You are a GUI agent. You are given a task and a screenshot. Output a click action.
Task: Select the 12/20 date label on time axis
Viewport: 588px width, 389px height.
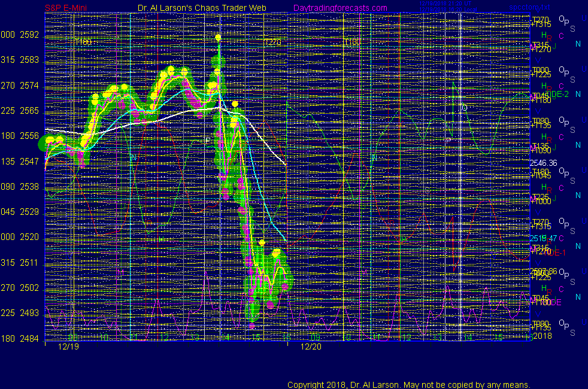pyautogui.click(x=311, y=347)
